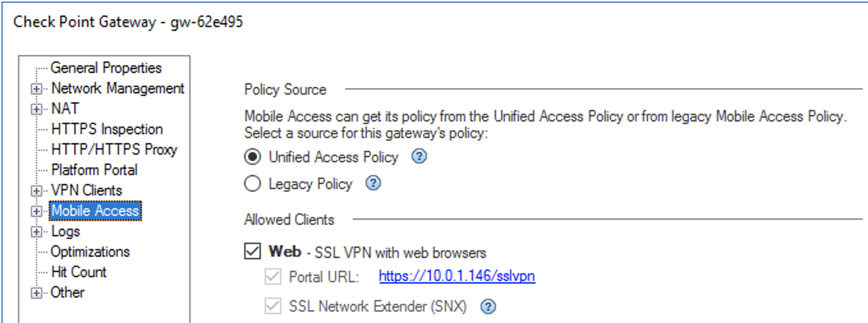868x323 pixels.
Task: Go to HTTP/HTTPS Proxy settings
Action: (114, 149)
